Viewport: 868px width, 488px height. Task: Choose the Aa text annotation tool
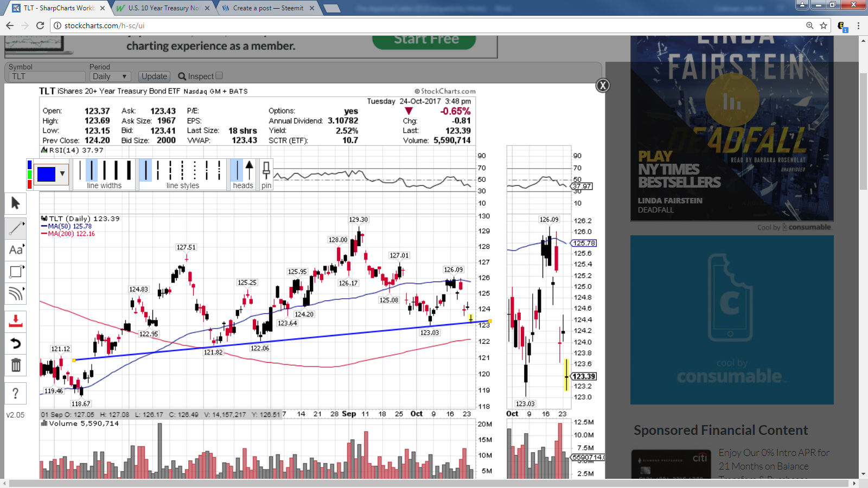click(x=16, y=250)
